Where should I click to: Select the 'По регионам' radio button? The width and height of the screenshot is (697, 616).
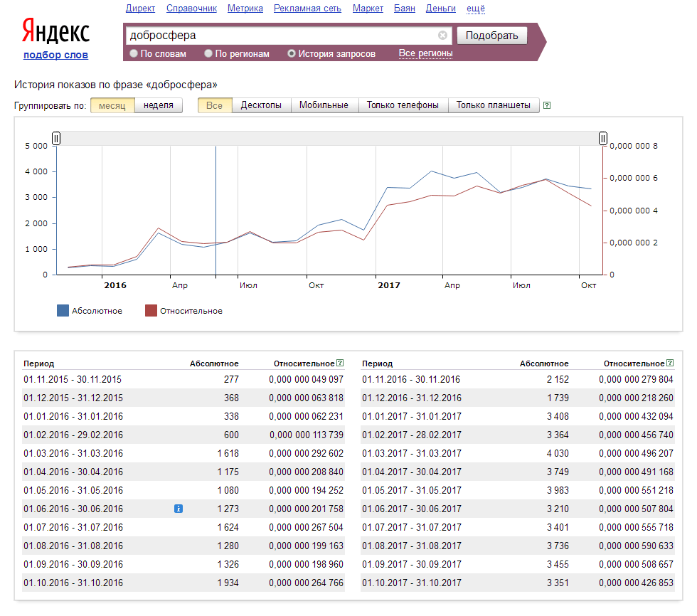(208, 53)
